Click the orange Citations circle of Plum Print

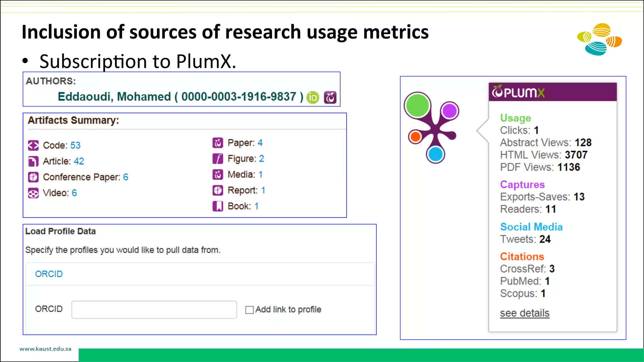[x=415, y=137]
